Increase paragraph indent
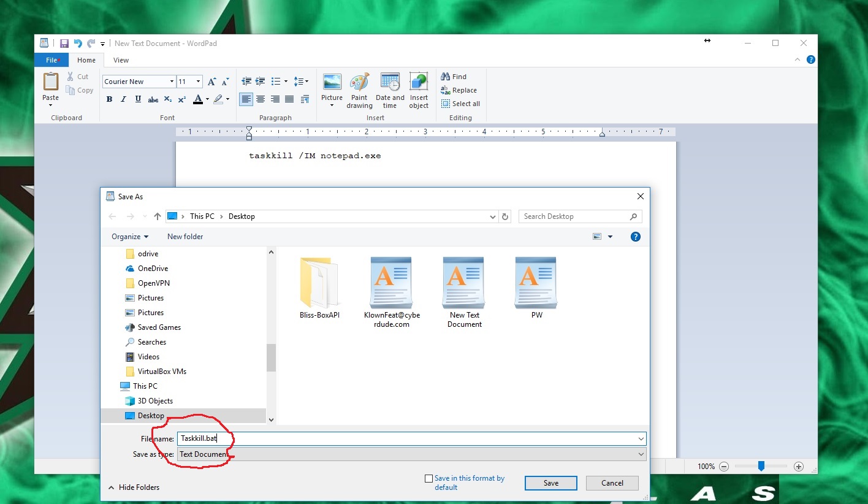The image size is (868, 504). [x=261, y=81]
